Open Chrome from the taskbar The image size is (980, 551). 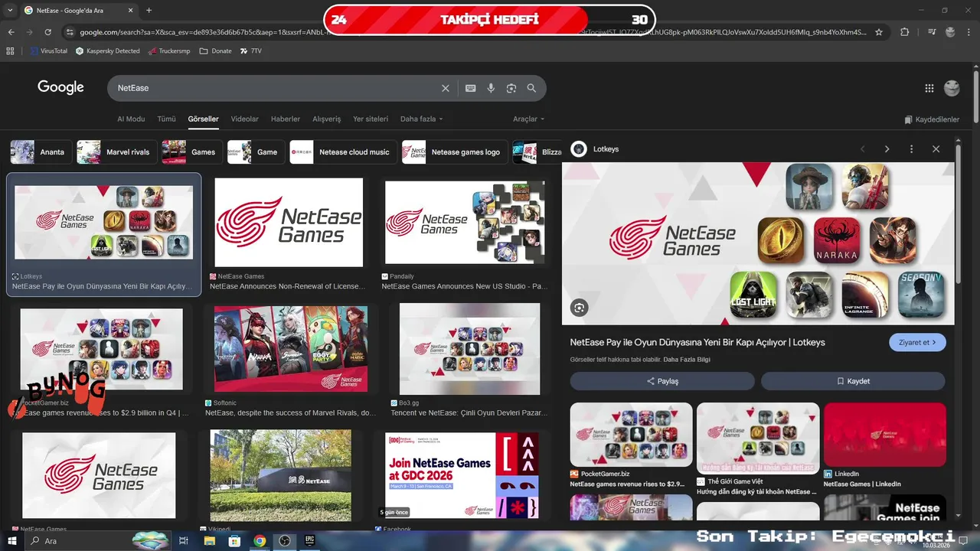pyautogui.click(x=260, y=540)
